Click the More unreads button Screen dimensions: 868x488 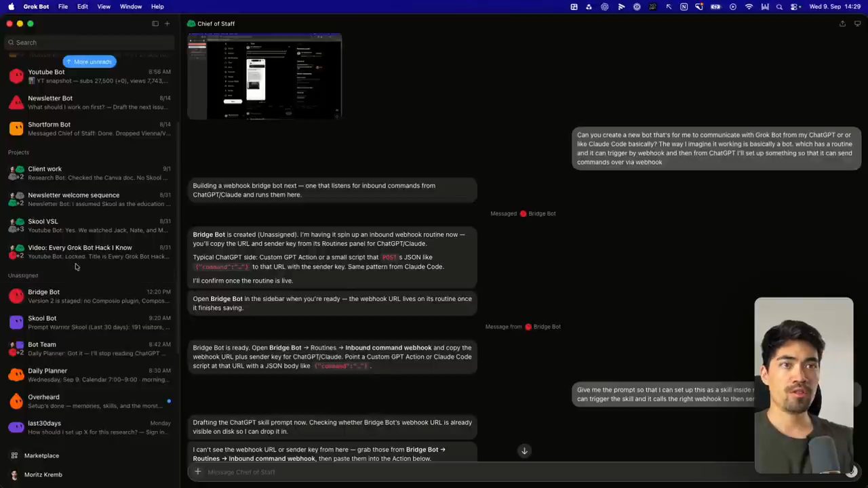[90, 62]
